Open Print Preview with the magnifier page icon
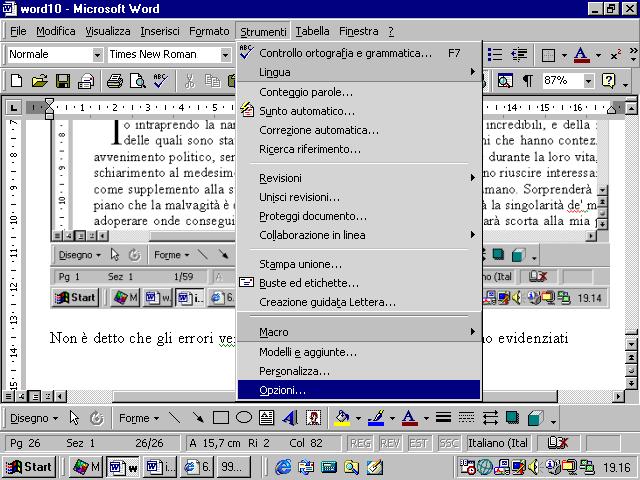This screenshot has height=480, width=640. click(x=138, y=81)
